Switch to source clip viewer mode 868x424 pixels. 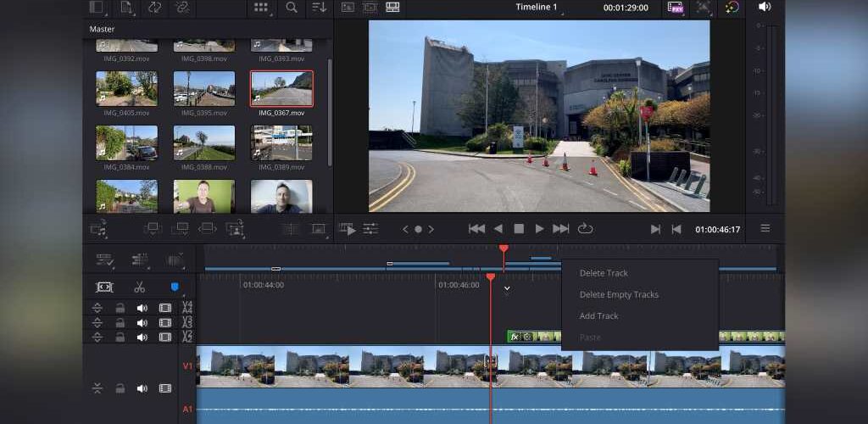coord(348,7)
